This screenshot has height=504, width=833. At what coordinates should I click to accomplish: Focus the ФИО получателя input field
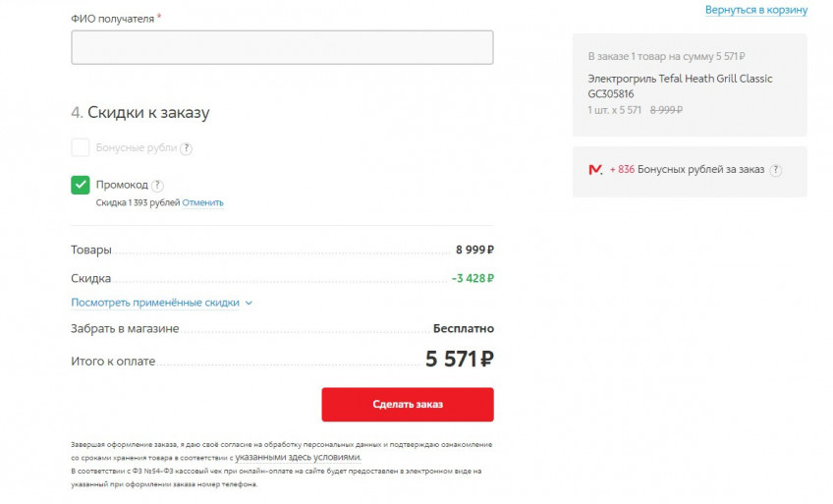click(282, 47)
